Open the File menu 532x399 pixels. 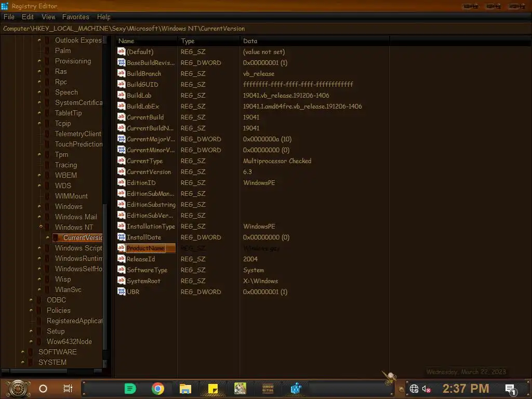coord(9,17)
